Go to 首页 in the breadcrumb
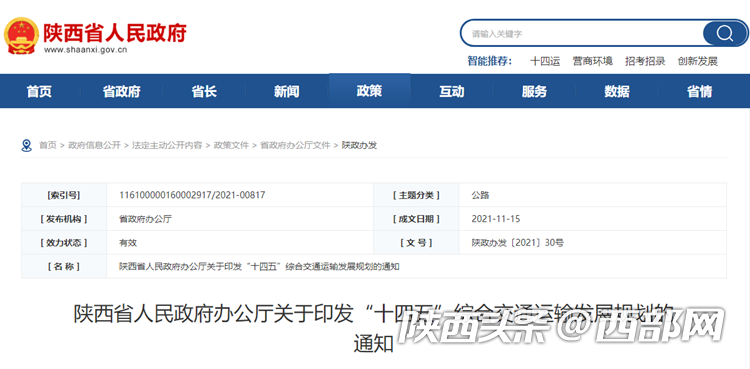Image resolution: width=750 pixels, height=369 pixels. click(x=47, y=145)
